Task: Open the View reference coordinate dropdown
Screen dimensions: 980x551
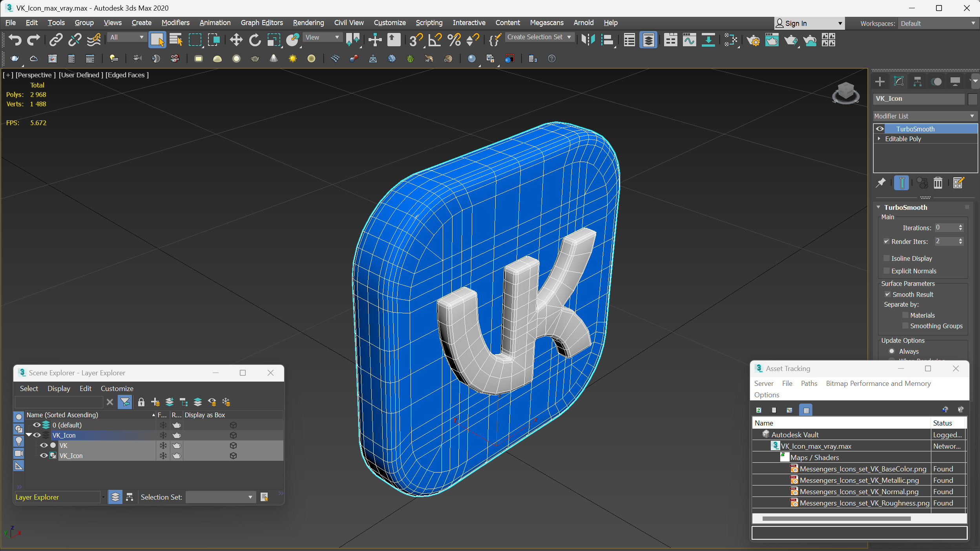Action: [x=322, y=37]
